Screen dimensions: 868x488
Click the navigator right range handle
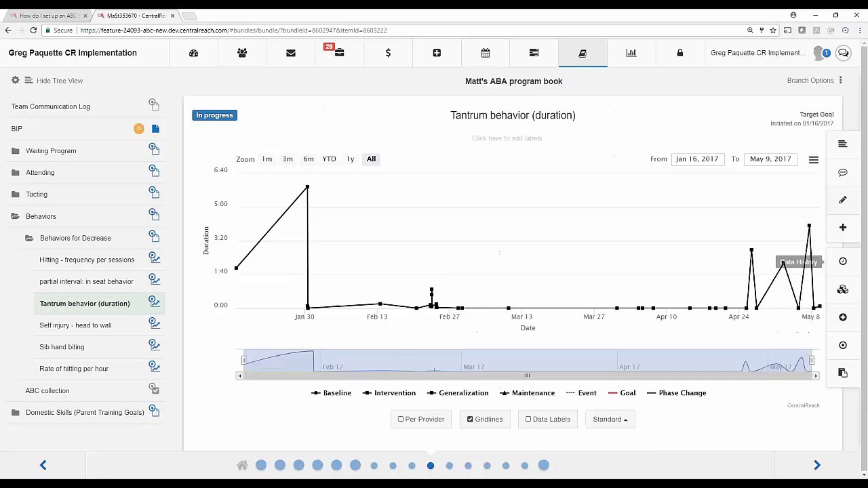point(812,361)
